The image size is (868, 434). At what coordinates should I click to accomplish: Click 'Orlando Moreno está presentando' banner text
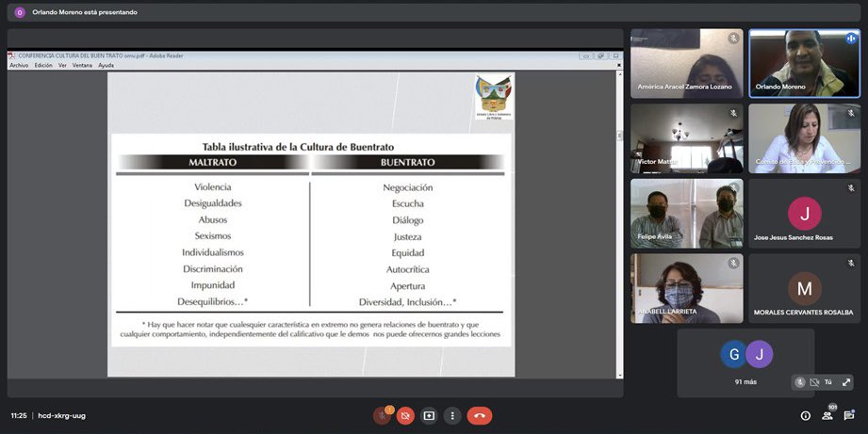pyautogui.click(x=85, y=12)
